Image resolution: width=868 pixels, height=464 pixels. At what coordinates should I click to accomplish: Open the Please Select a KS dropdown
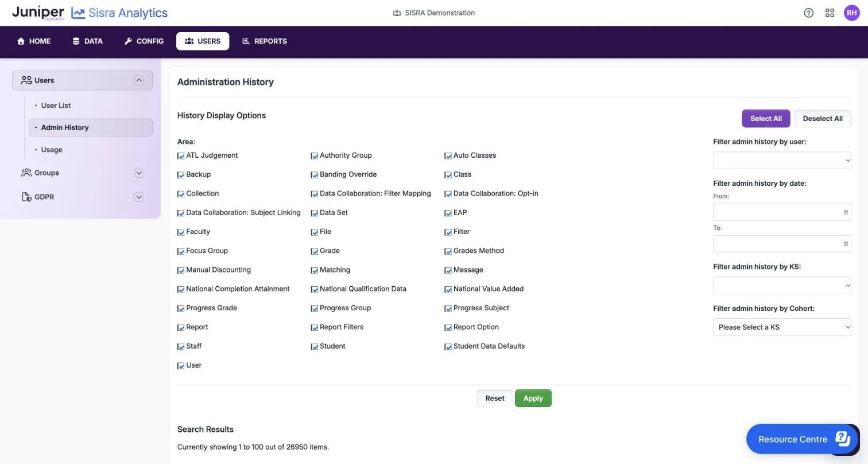pos(782,327)
